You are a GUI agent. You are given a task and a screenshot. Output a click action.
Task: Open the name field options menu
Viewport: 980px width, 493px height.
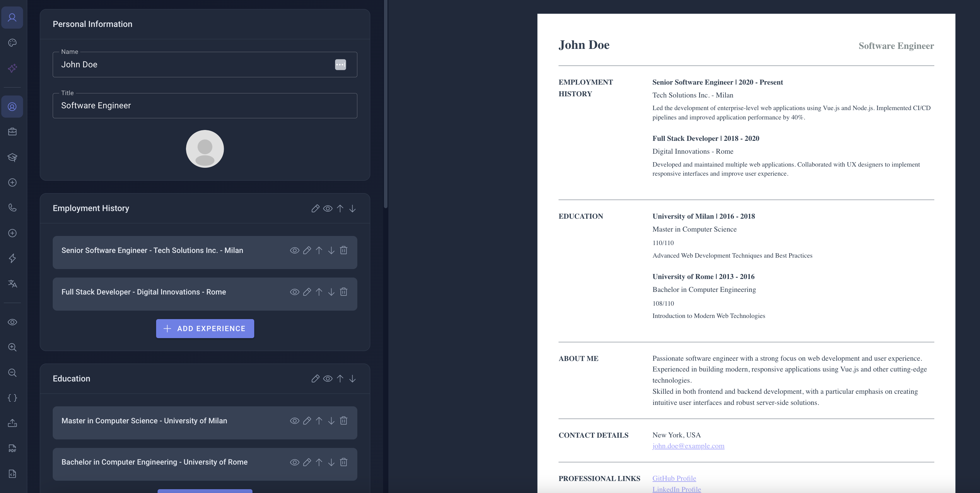coord(341,64)
